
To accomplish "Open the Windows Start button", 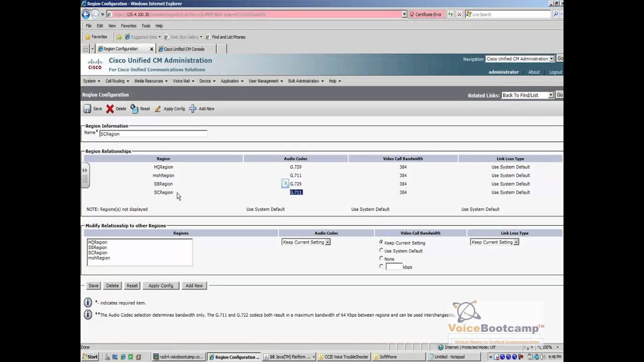I will pyautogui.click(x=91, y=357).
